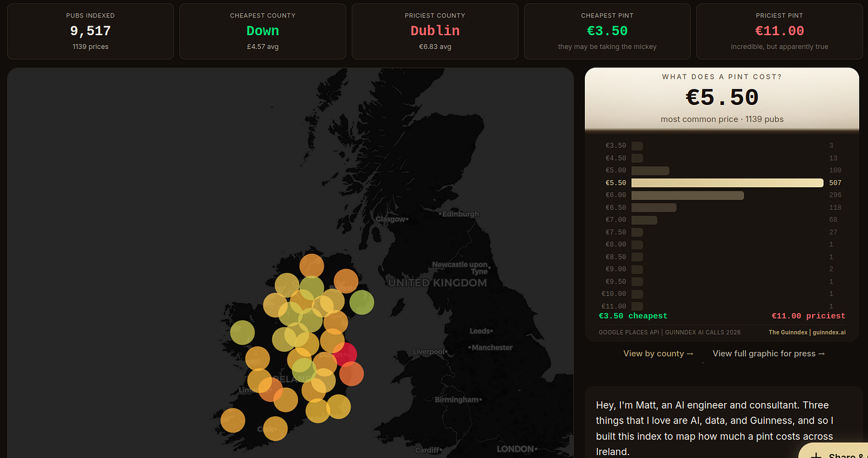868x458 pixels.
Task: Click the "€3.50 cheapest" green legend text
Action: [x=633, y=316]
